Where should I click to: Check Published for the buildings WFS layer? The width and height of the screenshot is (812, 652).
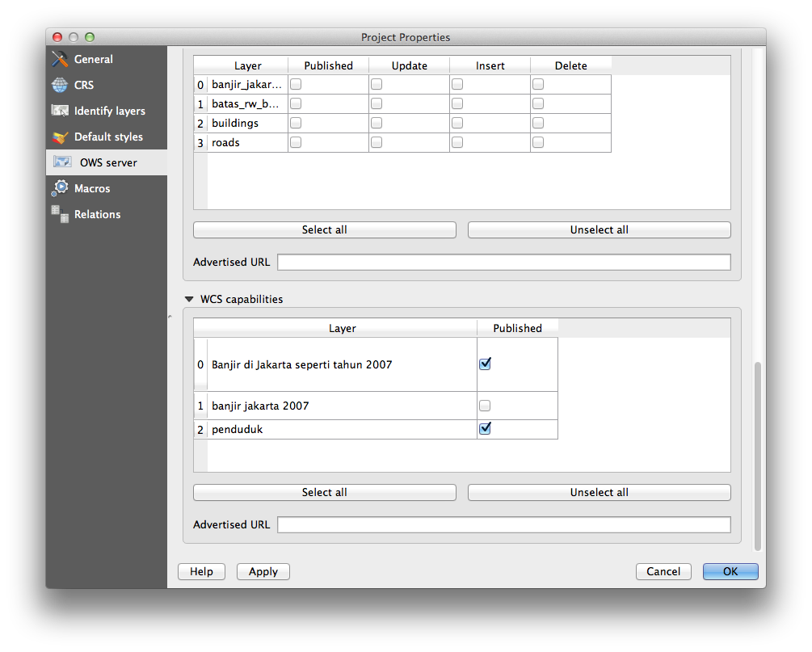[296, 123]
